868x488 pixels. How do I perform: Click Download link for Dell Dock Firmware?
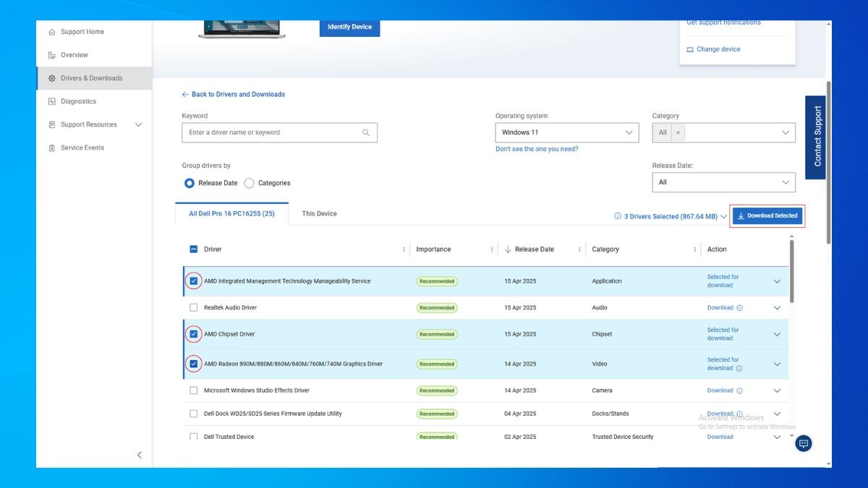click(x=720, y=414)
